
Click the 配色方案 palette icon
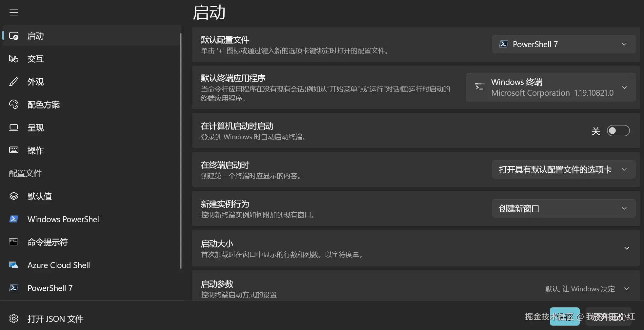(14, 105)
